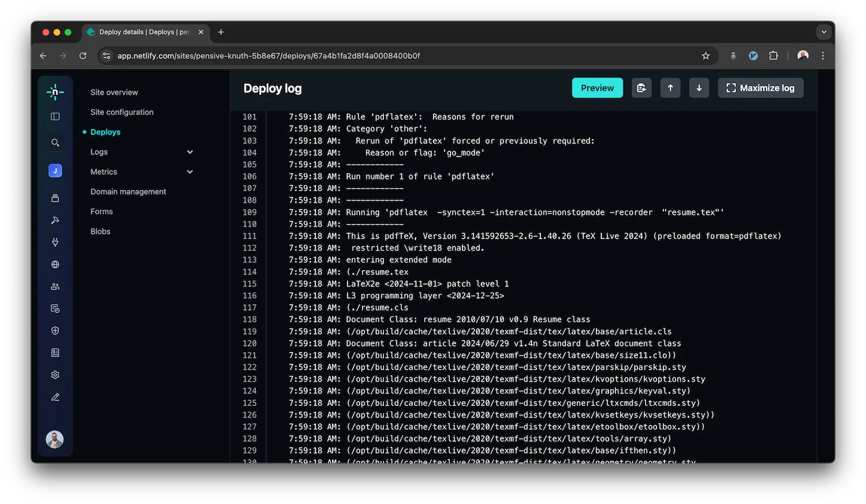Screen dimensions: 866x504
Task: Go forward to the next page
Action: click(63, 56)
